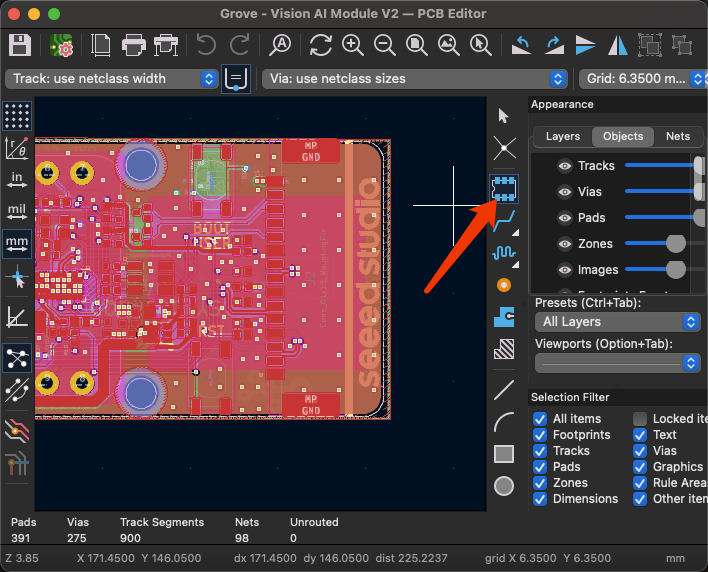Image resolution: width=708 pixels, height=572 pixels.
Task: Hide Pads with eye icon
Action: [x=564, y=218]
